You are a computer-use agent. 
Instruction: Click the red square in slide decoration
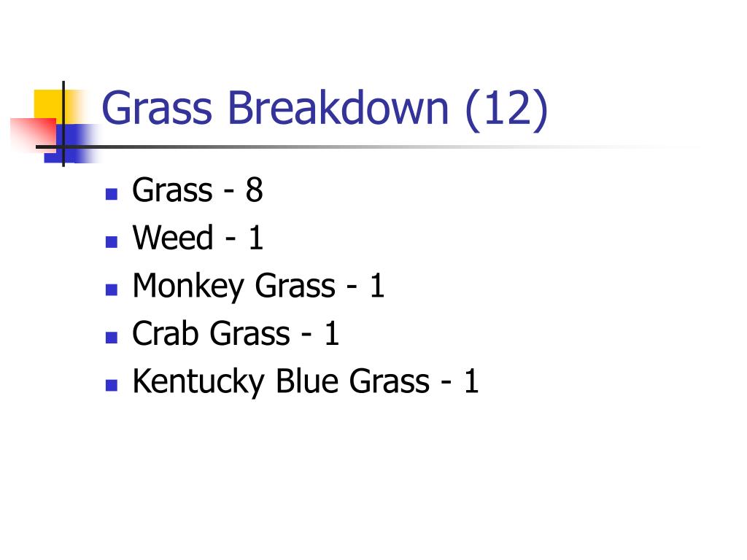pyautogui.click(x=34, y=134)
